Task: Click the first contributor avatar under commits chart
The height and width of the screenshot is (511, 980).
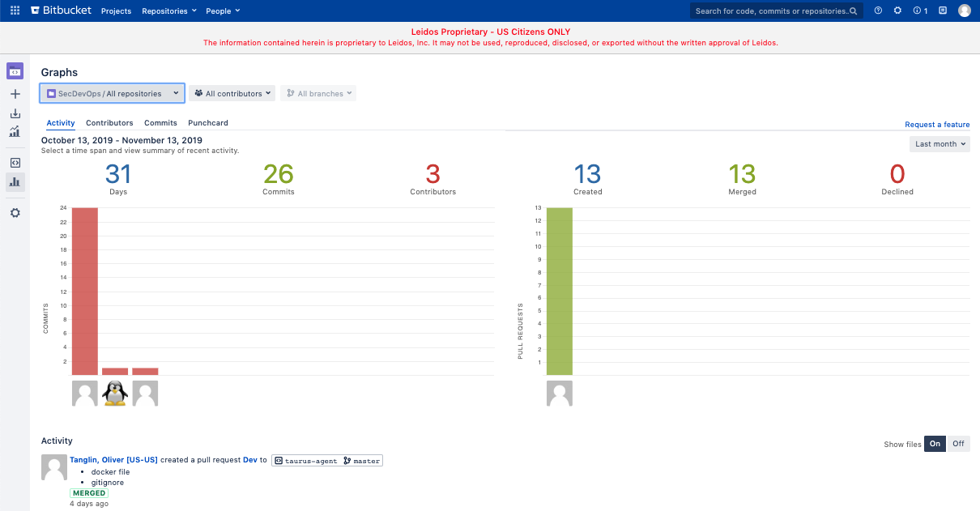Action: 85,394
